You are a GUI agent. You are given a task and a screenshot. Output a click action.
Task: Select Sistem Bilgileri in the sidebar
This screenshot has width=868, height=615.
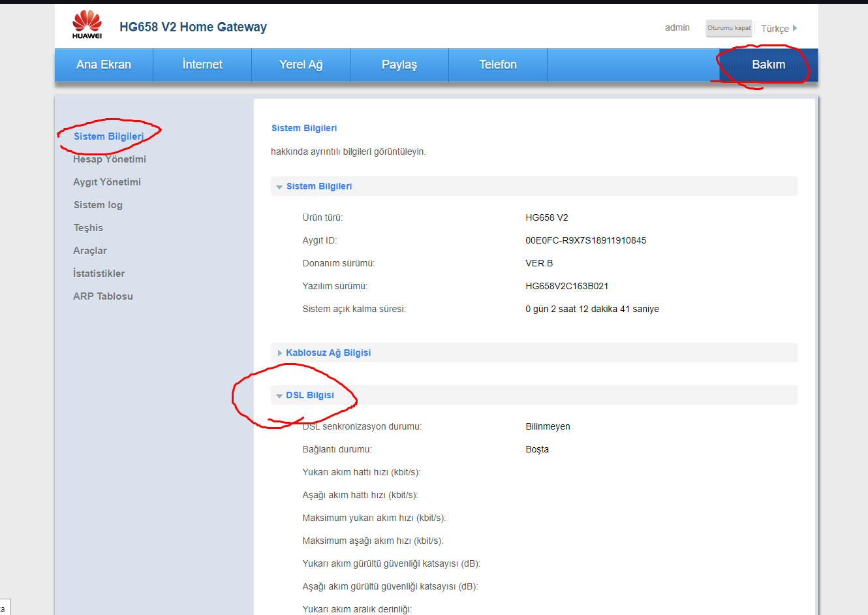pos(108,136)
